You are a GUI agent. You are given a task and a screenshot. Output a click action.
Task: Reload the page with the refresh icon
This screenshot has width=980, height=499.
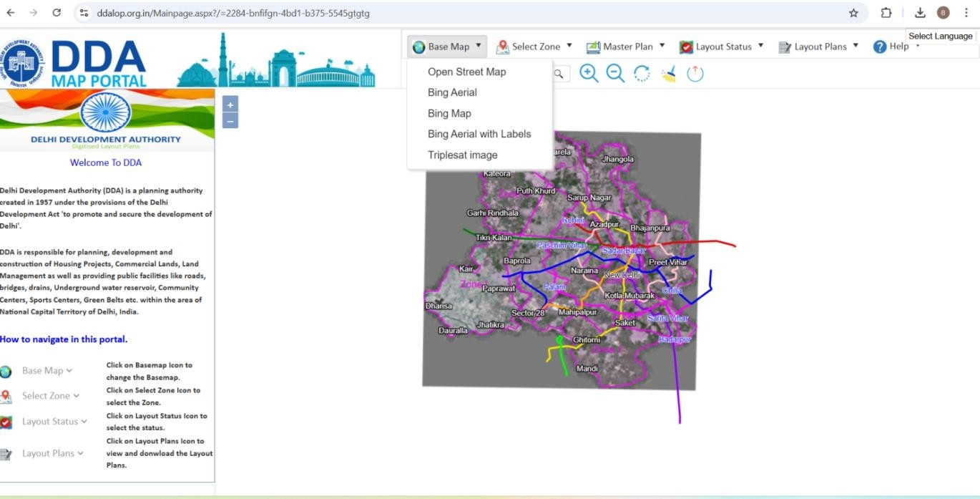click(57, 13)
